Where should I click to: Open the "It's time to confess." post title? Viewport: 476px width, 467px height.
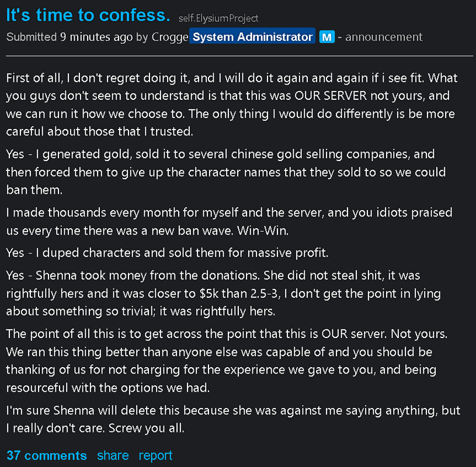coord(88,15)
